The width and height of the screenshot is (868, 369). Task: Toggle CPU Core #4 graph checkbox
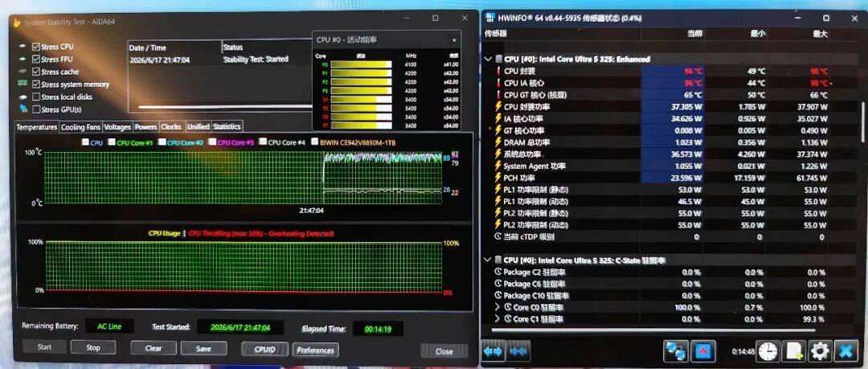pos(263,142)
